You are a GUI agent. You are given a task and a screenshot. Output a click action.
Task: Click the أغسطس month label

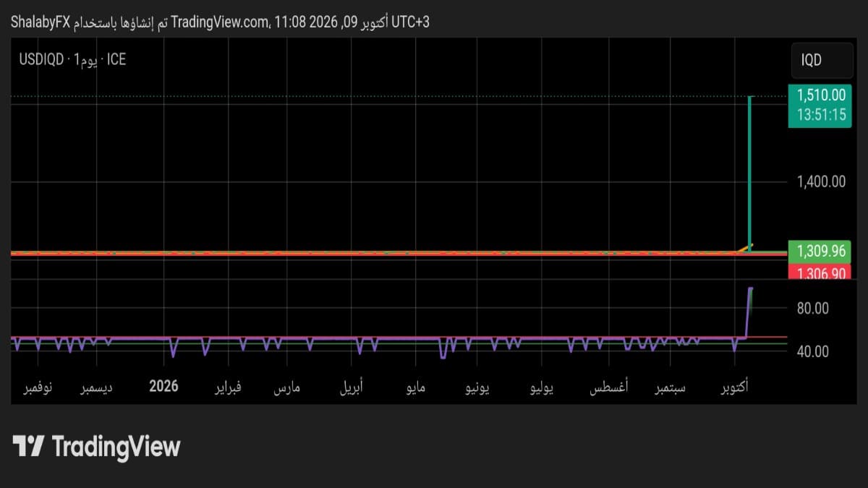coord(608,388)
